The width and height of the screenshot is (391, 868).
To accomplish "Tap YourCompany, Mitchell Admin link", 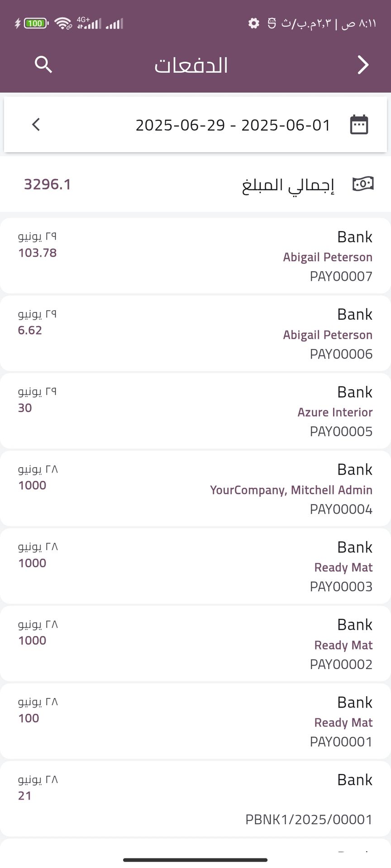I will coord(291,490).
